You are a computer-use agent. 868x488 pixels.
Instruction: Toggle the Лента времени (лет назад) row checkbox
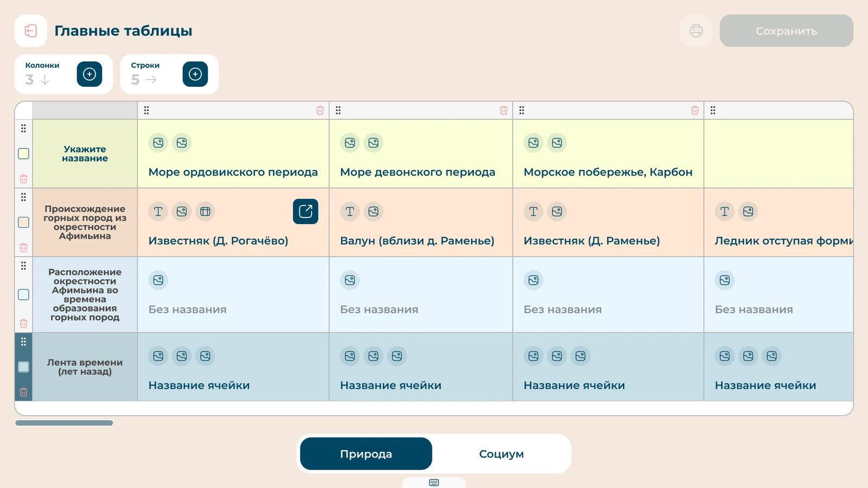coord(23,367)
